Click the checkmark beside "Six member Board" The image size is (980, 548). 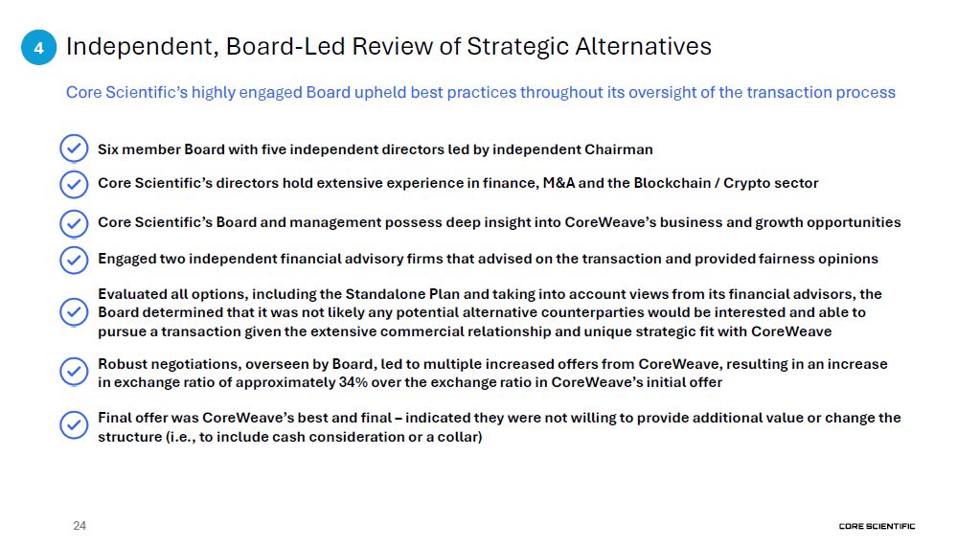coord(74,149)
